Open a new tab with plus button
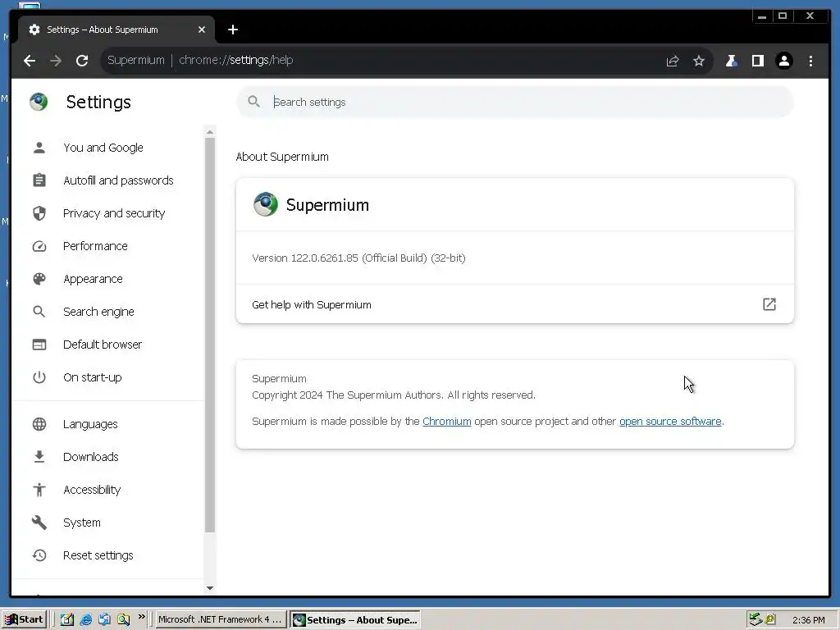The image size is (840, 630). [232, 30]
